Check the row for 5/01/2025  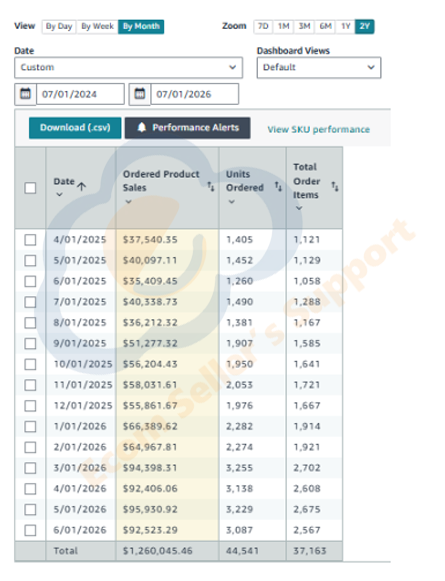tap(30, 260)
